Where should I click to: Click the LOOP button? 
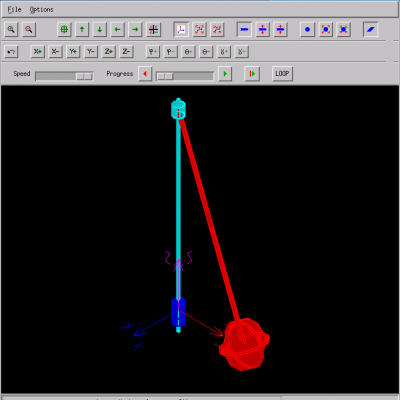coord(282,74)
